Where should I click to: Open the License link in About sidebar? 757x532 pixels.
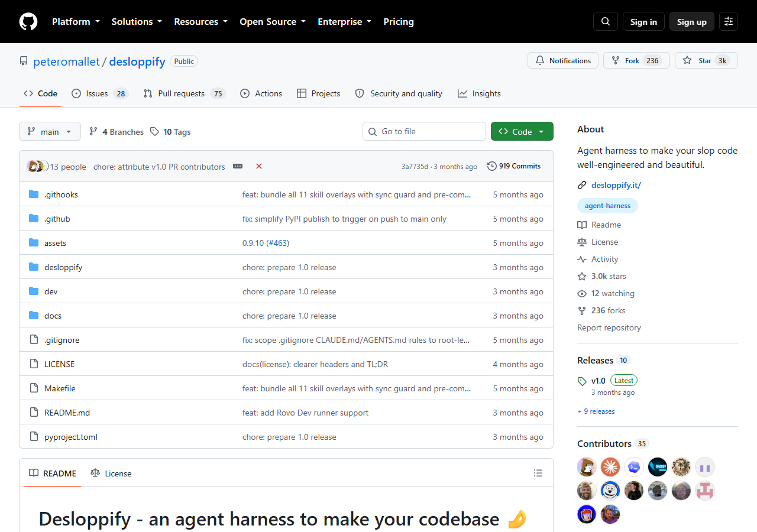click(x=598, y=242)
